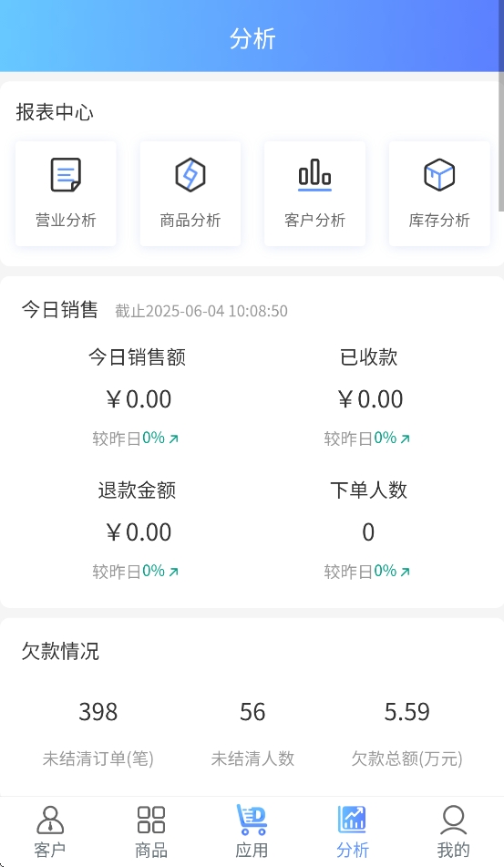This screenshot has width=504, height=867.
Task: Open the 客户分析 bar chart icon
Action: point(314,175)
